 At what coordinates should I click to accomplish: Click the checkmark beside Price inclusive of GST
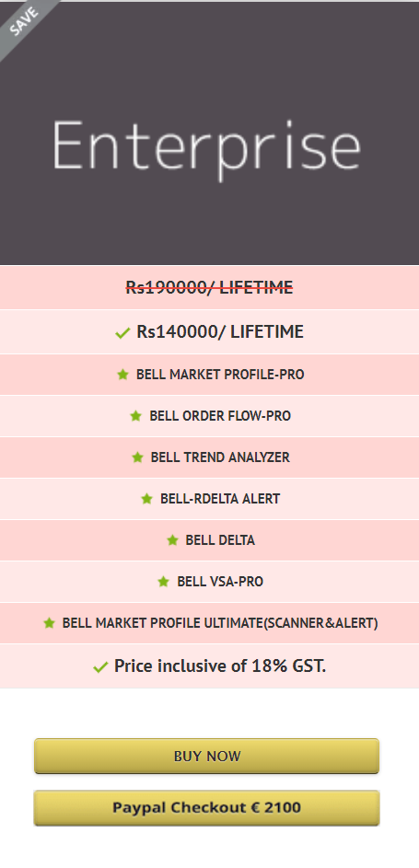pyautogui.click(x=100, y=667)
